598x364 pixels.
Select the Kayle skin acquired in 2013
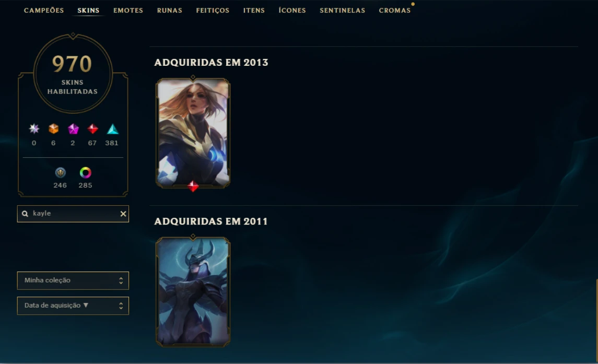tap(193, 133)
